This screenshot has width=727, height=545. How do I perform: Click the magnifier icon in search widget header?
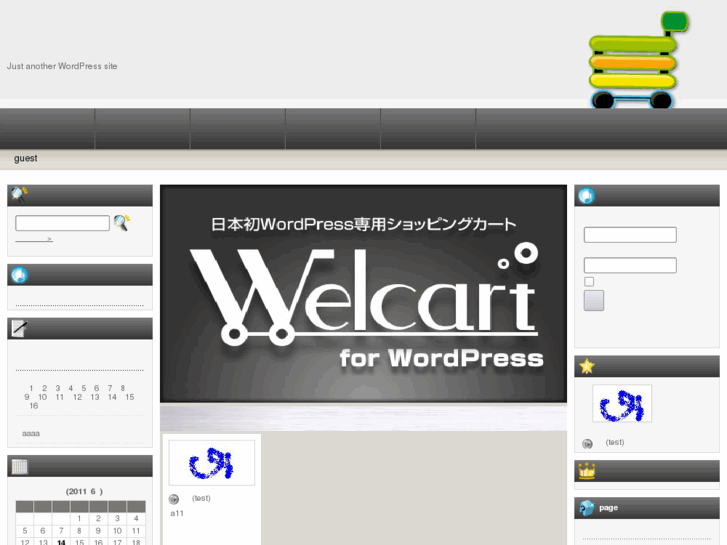coord(19,195)
